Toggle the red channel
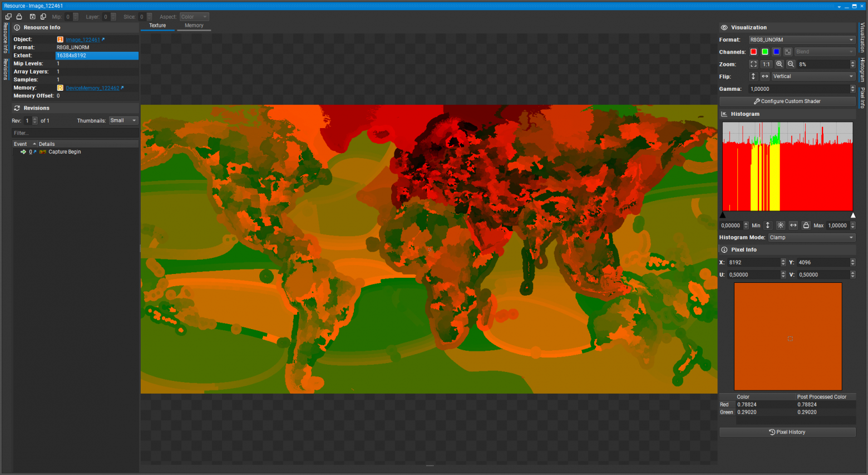 click(753, 51)
